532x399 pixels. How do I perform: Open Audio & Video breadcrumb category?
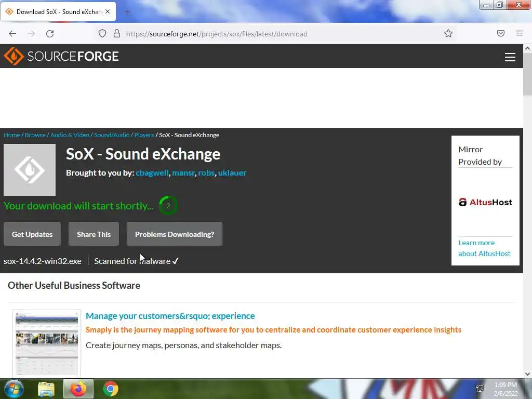click(70, 135)
